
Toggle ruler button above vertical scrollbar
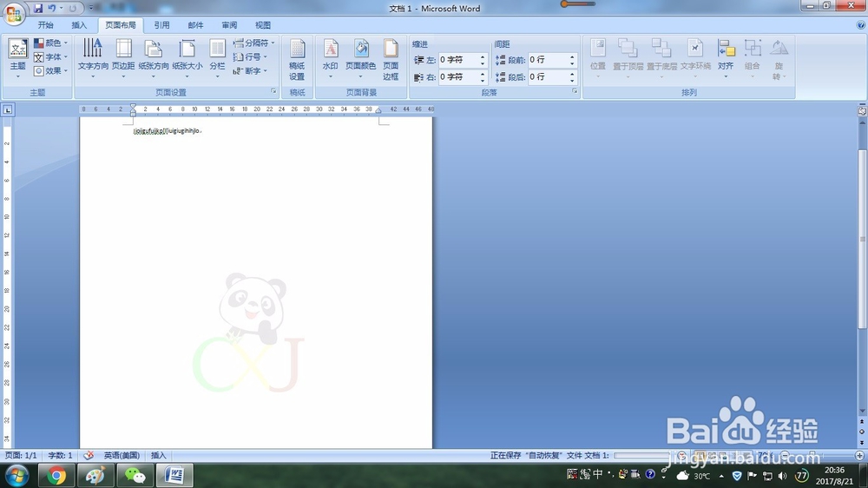(x=862, y=111)
